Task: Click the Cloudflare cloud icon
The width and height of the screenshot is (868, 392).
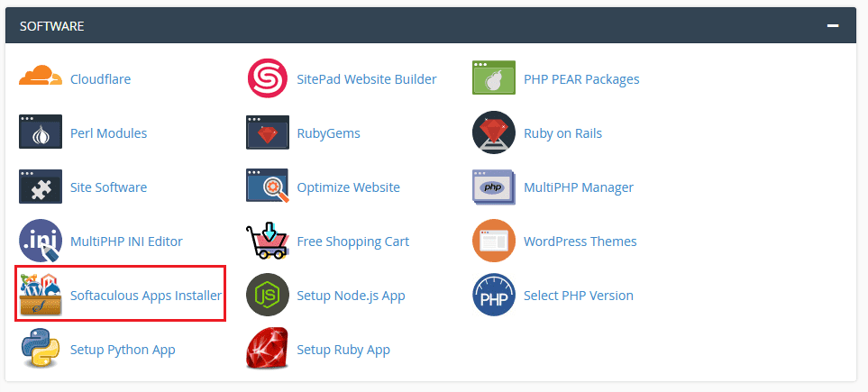Action: click(x=41, y=76)
